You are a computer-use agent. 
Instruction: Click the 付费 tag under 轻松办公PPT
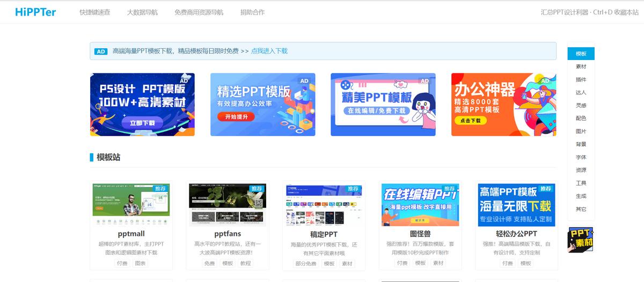(x=507, y=263)
